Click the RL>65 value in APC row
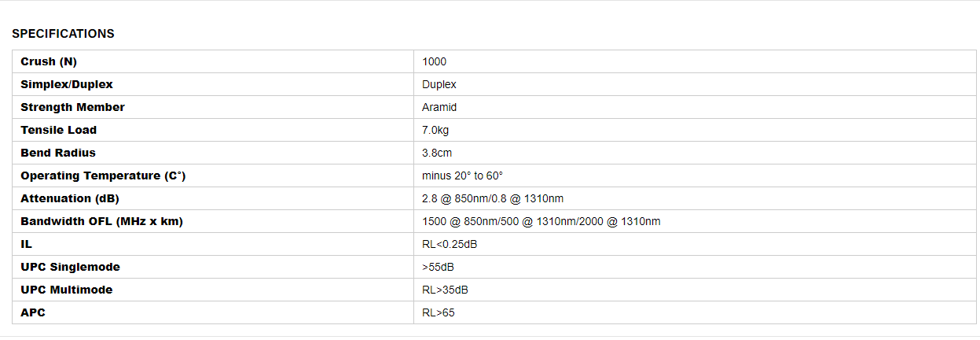 tap(439, 312)
